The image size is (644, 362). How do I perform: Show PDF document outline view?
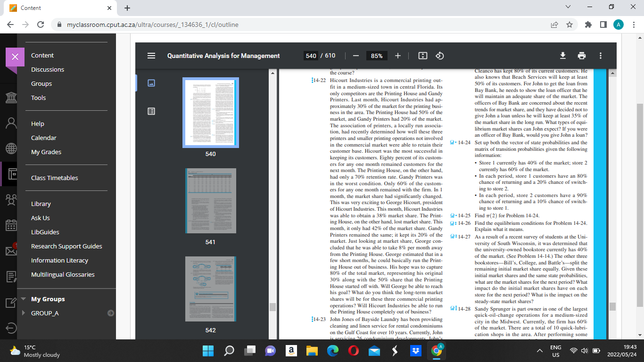[x=151, y=111]
